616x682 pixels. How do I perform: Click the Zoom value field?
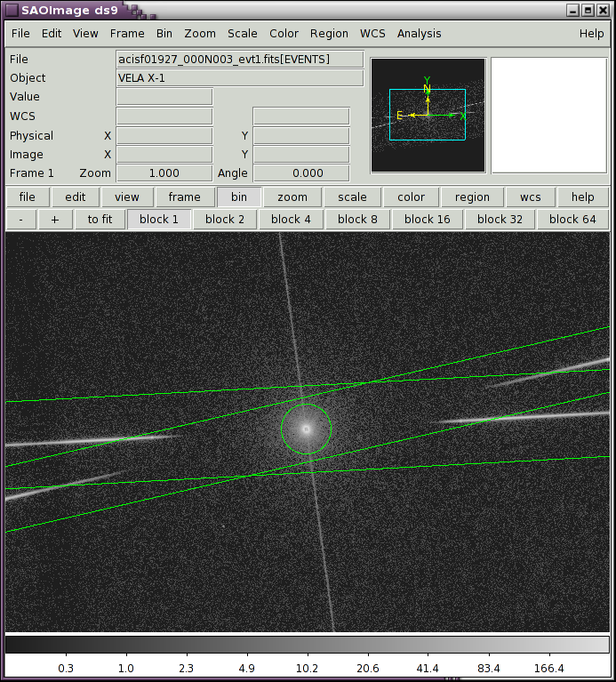(164, 173)
